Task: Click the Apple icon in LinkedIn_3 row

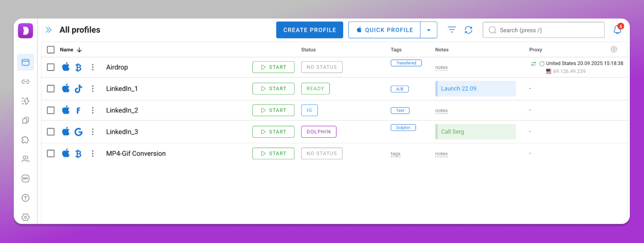Action: 66,131
